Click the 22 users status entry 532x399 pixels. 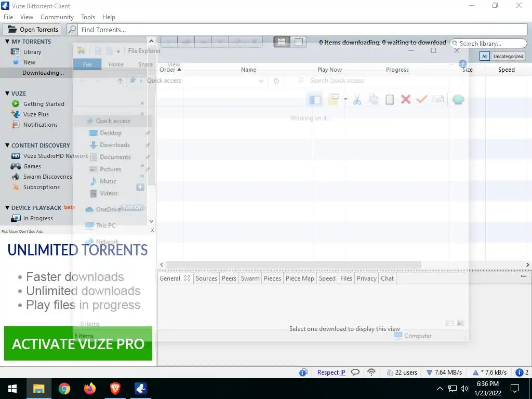click(x=402, y=372)
